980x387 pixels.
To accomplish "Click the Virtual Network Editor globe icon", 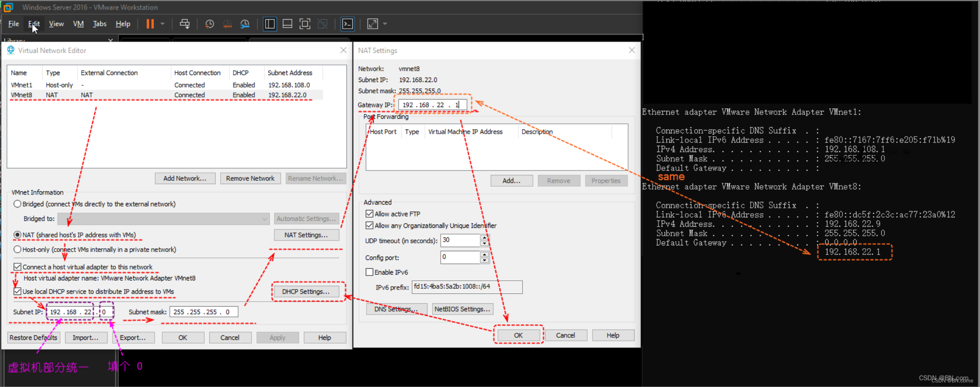I will coord(11,50).
